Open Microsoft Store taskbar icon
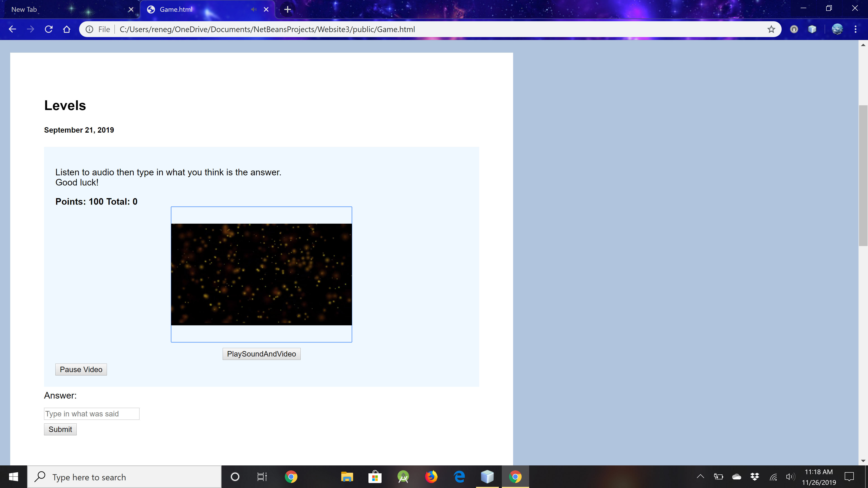 pyautogui.click(x=375, y=477)
